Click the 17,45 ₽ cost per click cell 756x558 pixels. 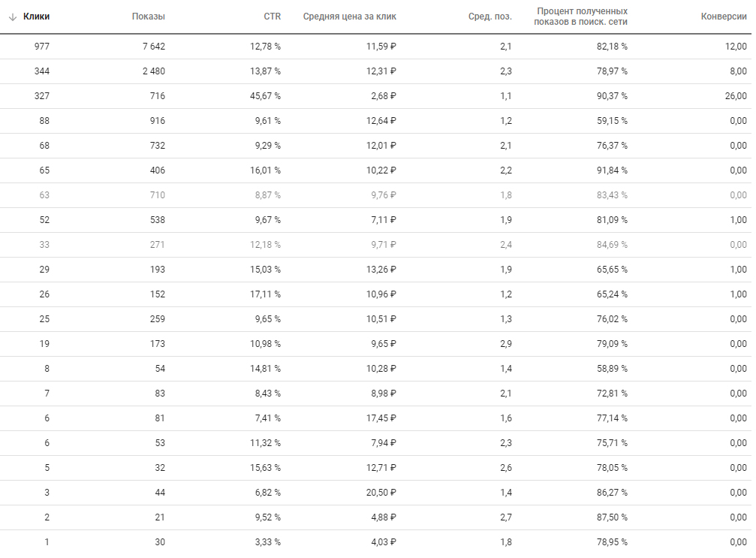tap(381, 418)
